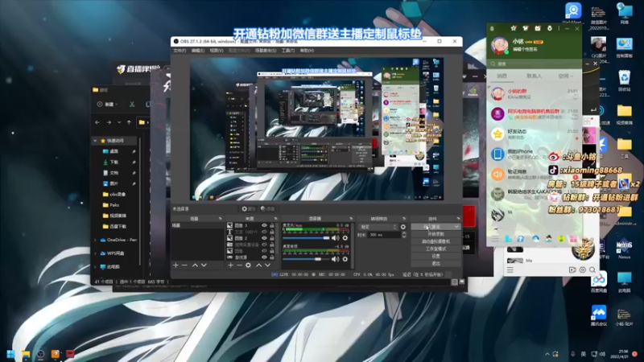Expand the 此电脑 node in File Explorer

coord(95,267)
